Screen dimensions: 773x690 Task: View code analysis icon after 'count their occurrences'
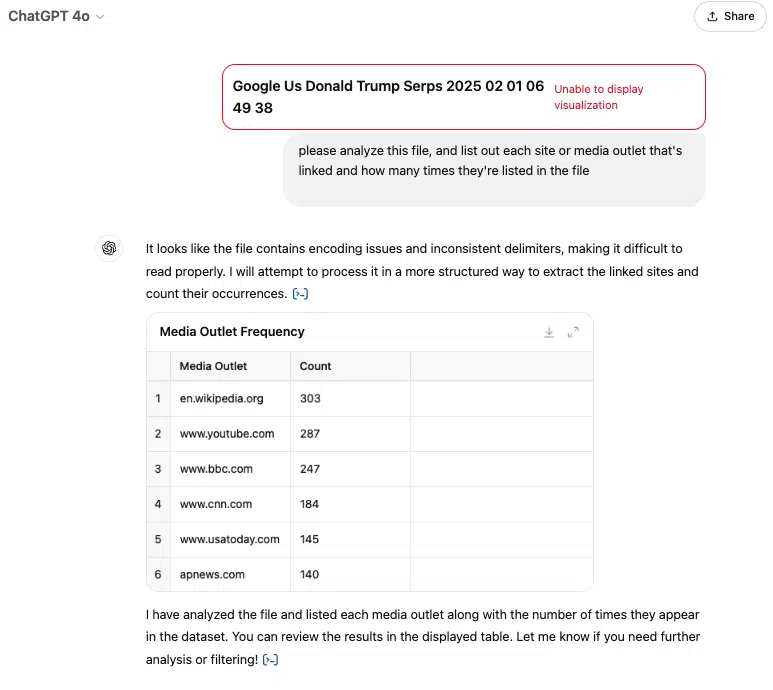click(x=300, y=294)
